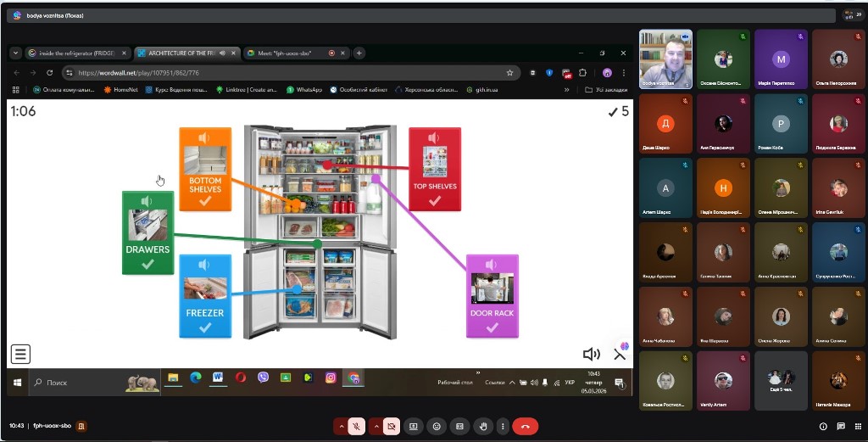868x442 pixels.
Task: Expand the microphone options arrow
Action: [x=341, y=427]
